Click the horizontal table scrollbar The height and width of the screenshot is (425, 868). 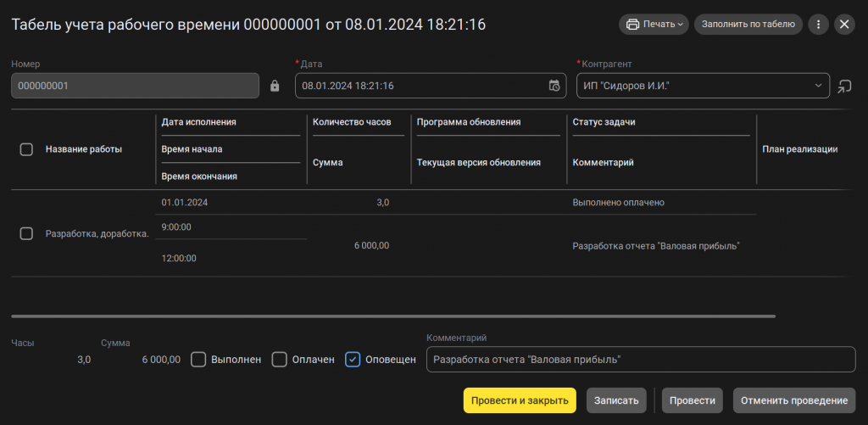coord(393,316)
